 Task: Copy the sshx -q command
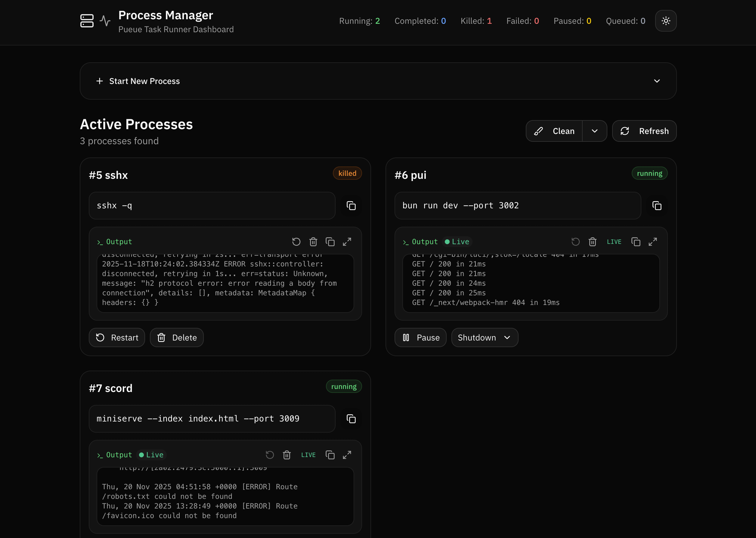[351, 206]
